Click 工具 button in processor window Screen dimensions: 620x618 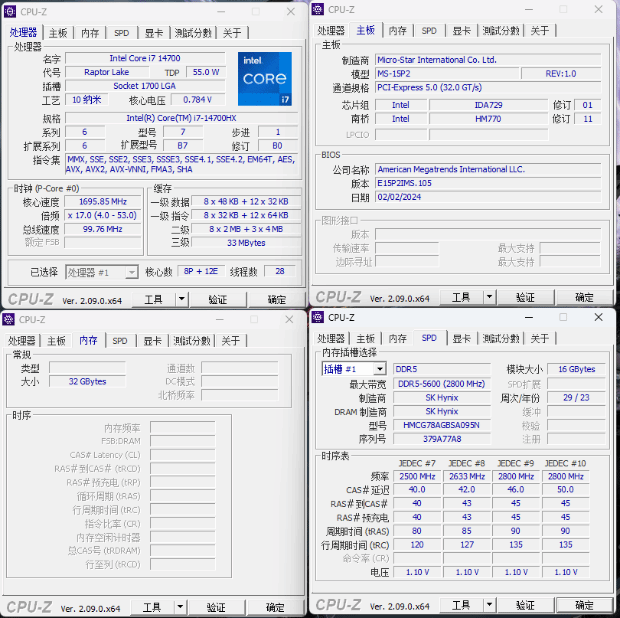point(153,299)
